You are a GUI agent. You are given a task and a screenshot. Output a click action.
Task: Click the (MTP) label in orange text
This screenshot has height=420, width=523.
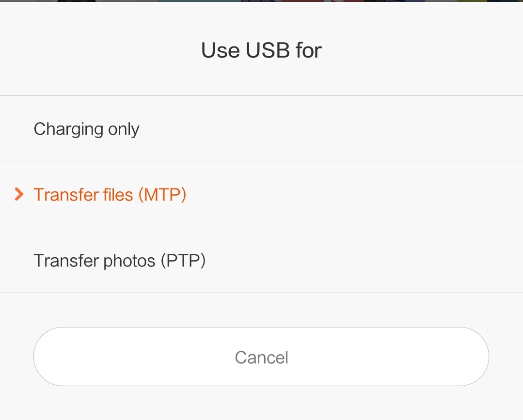pos(162,195)
